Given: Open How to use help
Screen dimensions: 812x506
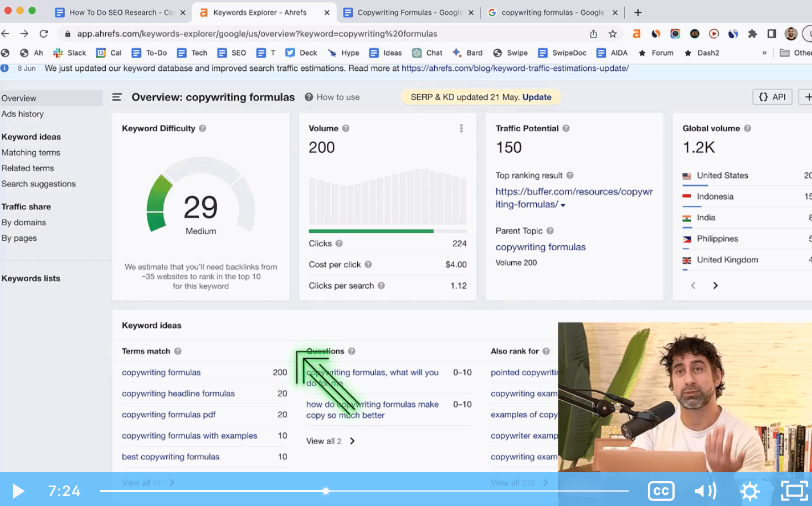Looking at the screenshot, I should pos(332,97).
